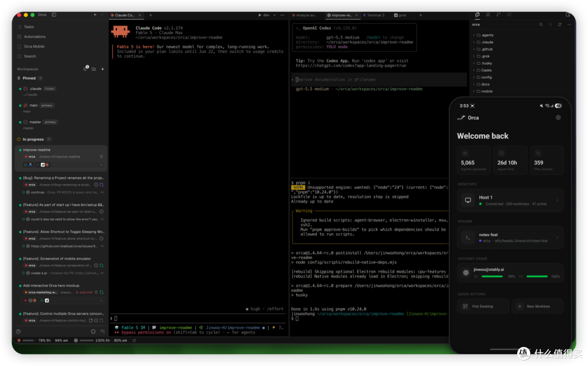The height and width of the screenshot is (366, 588).
Task: Click the add folder icon in Workspaces
Action: [x=94, y=69]
